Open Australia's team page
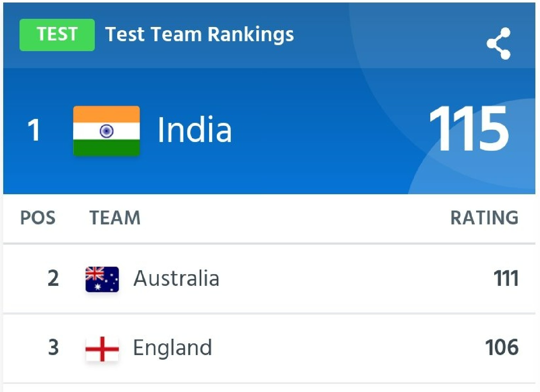This screenshot has height=392, width=540. click(x=176, y=279)
